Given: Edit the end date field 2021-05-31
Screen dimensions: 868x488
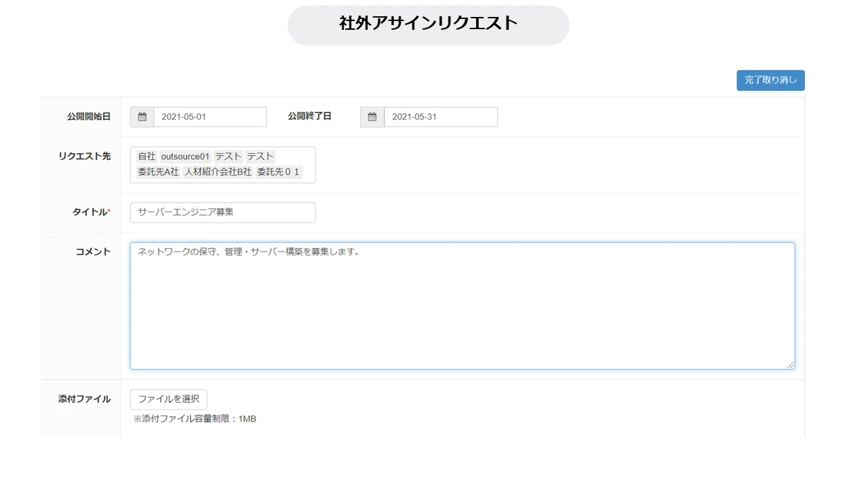Looking at the screenshot, I should [x=441, y=117].
